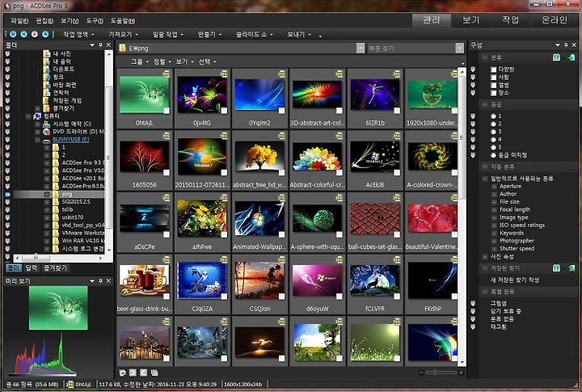Select the 시스템 예약 (C) drive
The height and width of the screenshot is (392, 582).
click(72, 124)
